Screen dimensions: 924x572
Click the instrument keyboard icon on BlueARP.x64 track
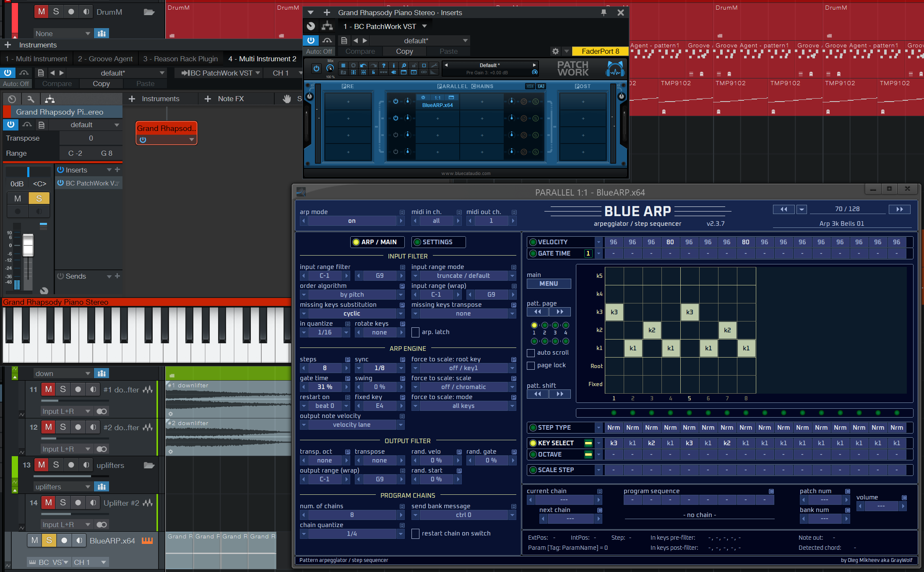coord(147,541)
